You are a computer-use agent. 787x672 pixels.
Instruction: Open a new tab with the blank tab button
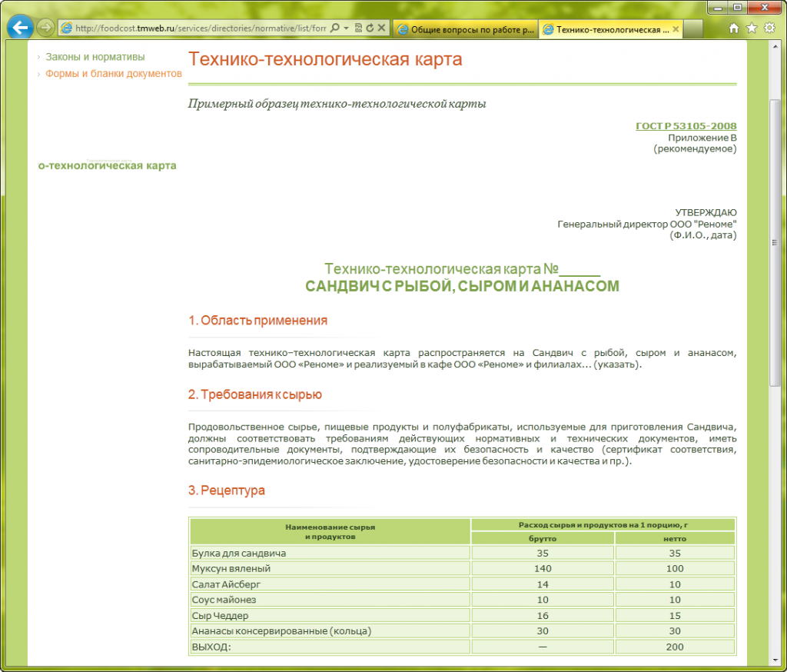pos(692,29)
